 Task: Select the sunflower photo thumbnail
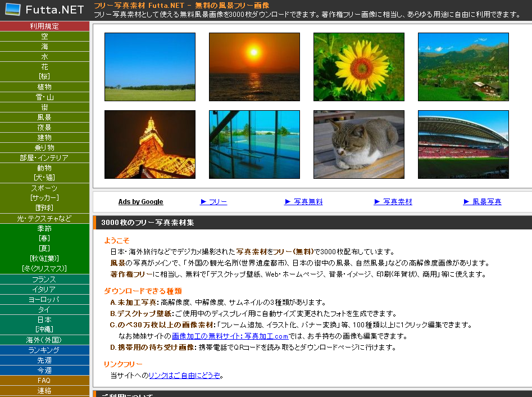[359, 67]
